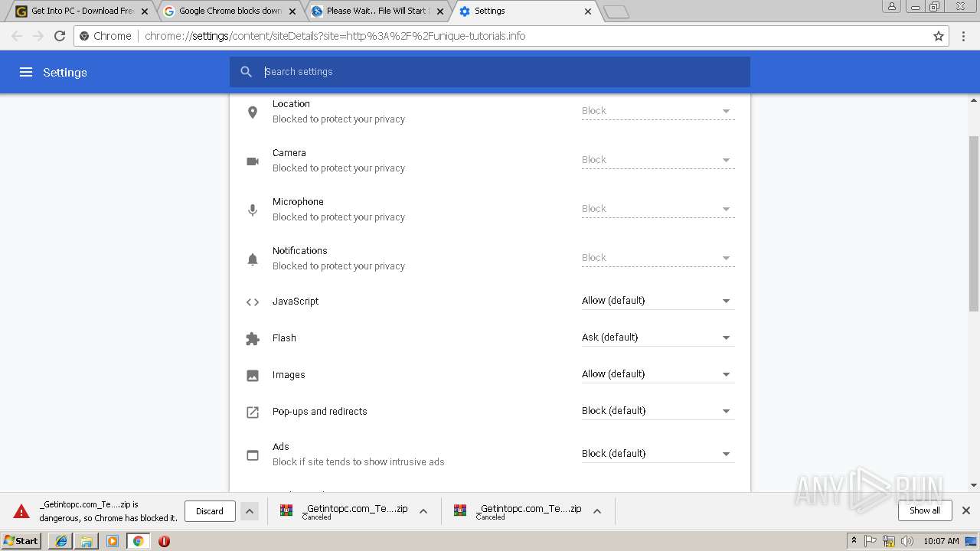Click the Chrome taskbar icon
This screenshot has width=980, height=551.
138,541
